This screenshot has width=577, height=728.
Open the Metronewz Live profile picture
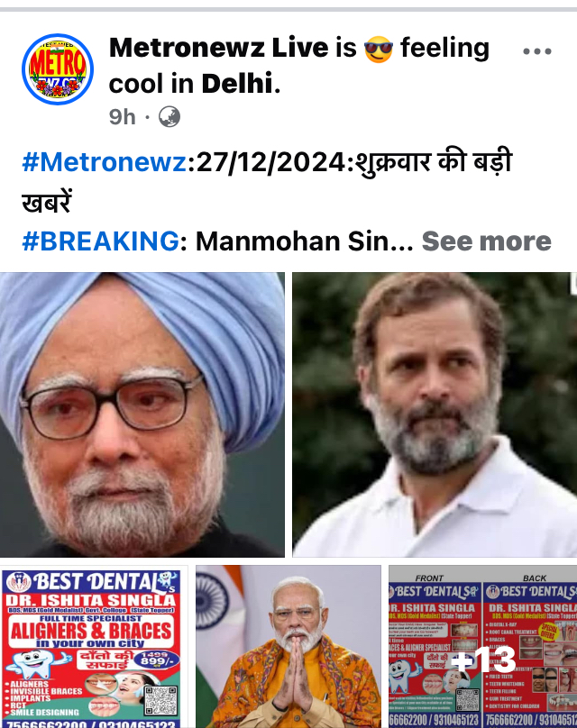(x=58, y=69)
